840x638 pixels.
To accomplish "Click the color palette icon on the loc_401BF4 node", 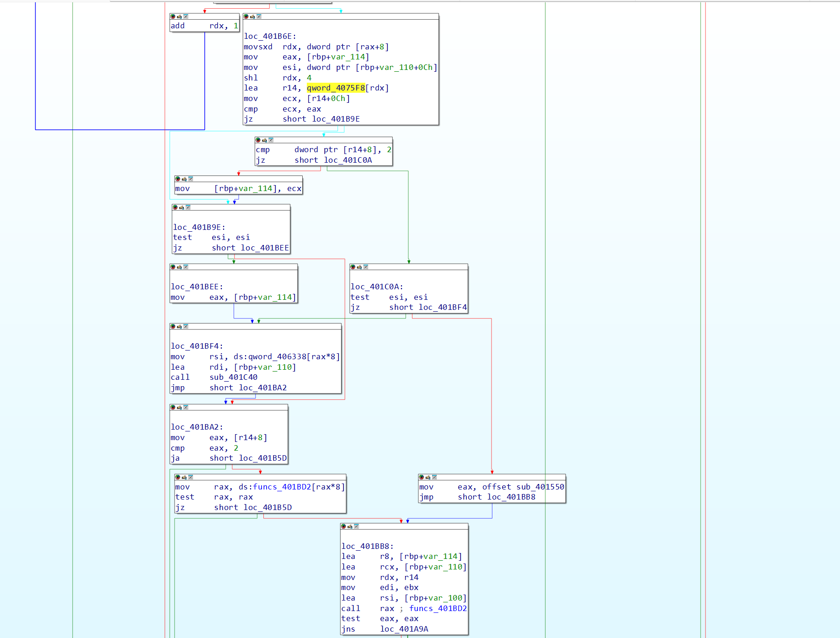I will (x=173, y=326).
